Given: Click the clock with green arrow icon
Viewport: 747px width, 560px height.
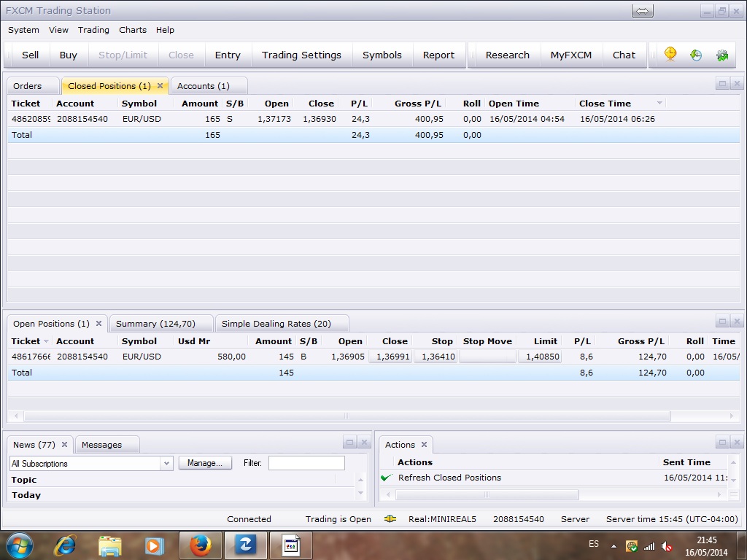Looking at the screenshot, I should pos(696,55).
